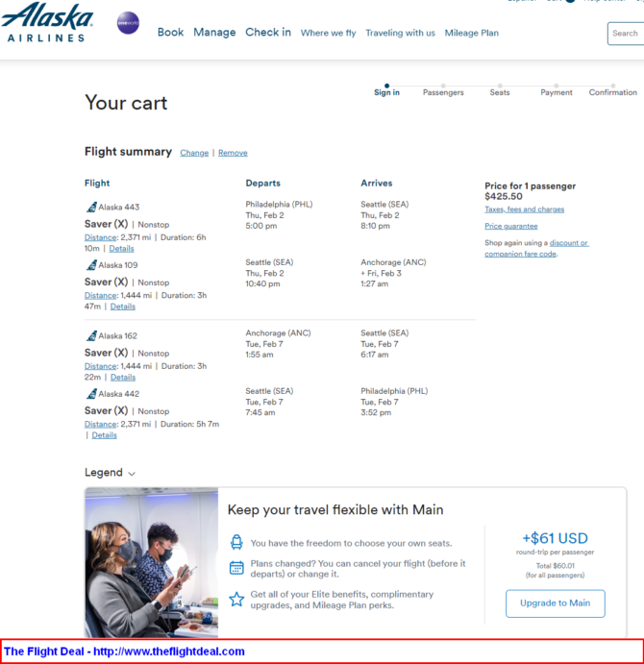Click the Upgrade to Main button
Image resolution: width=644 pixels, height=664 pixels.
click(555, 603)
